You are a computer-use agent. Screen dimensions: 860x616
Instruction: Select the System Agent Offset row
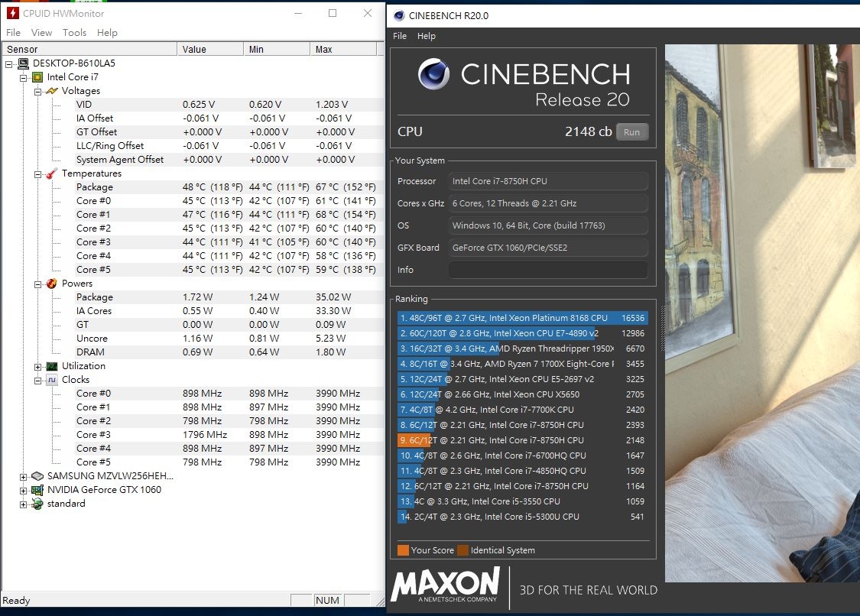(229, 160)
